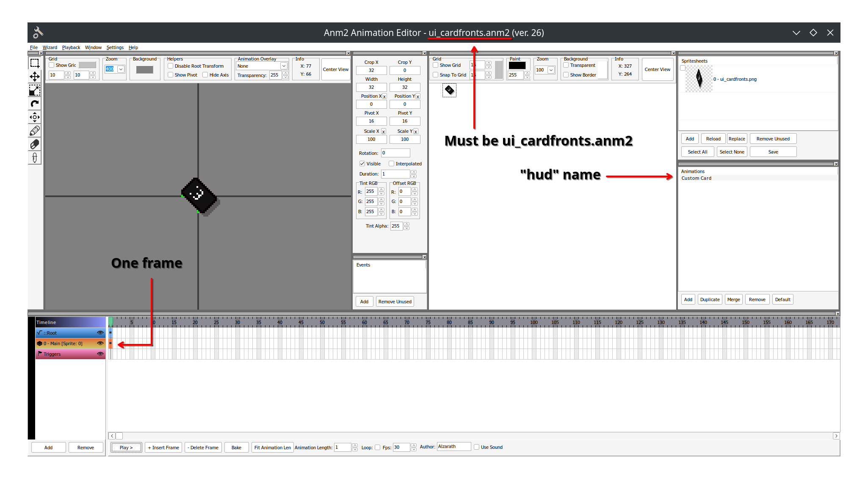Select the eraser tool
Screen dimensions: 868x489
tap(34, 144)
